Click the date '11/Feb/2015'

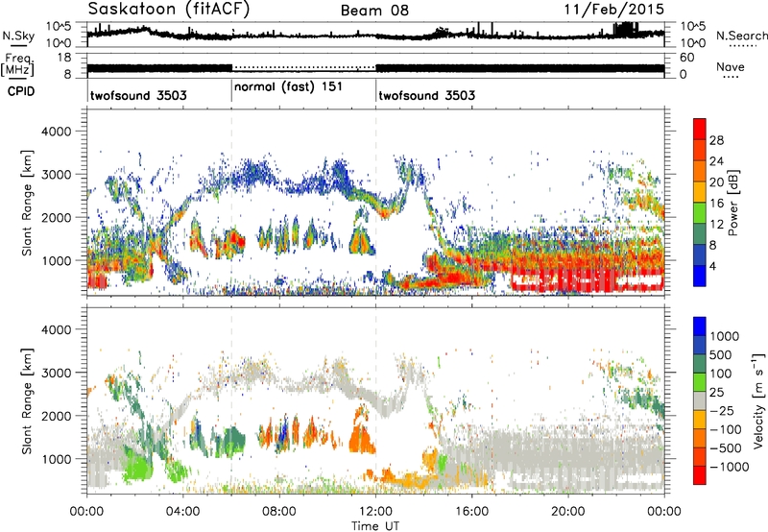click(614, 10)
